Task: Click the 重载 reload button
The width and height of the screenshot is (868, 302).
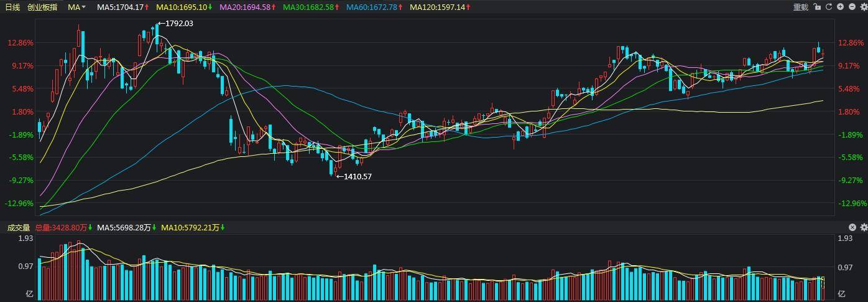Action: [801, 7]
